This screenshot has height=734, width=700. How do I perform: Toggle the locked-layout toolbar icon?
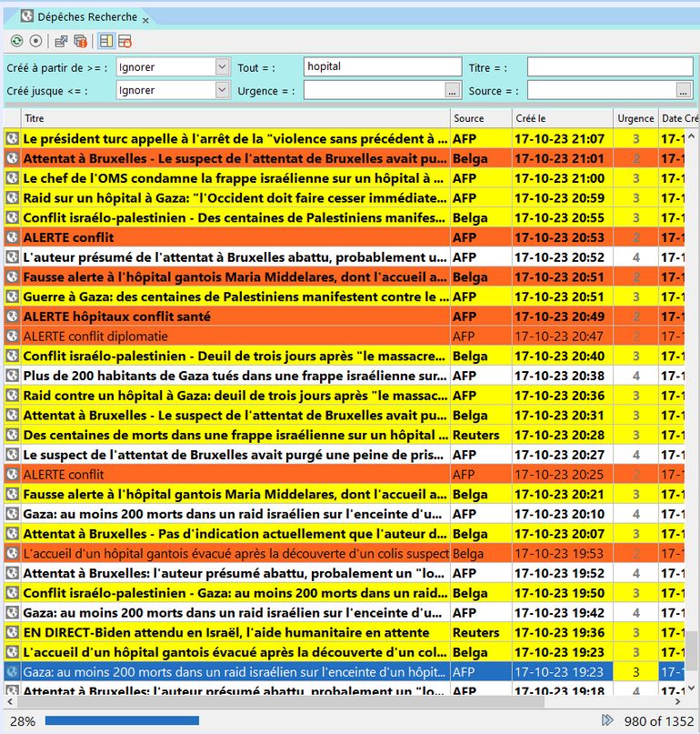(x=125, y=41)
